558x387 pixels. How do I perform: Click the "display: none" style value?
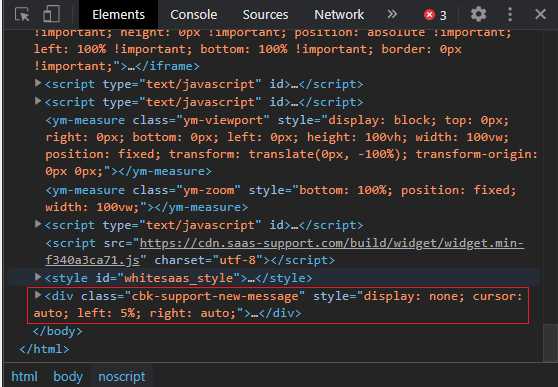[x=414, y=296]
